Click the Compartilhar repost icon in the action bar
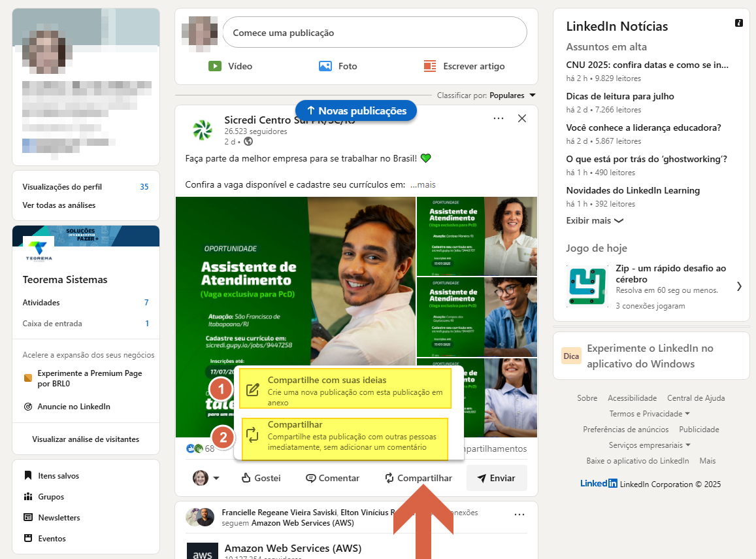 pyautogui.click(x=389, y=478)
